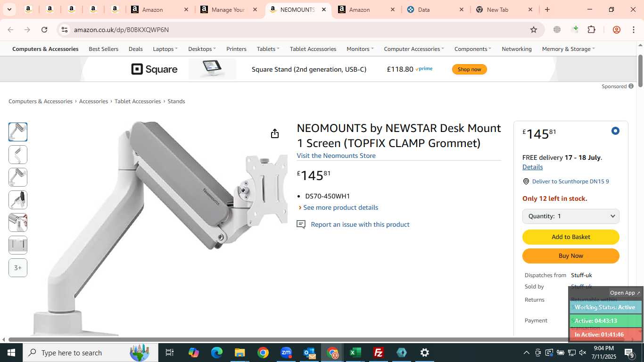Expand the Monitors category dropdown
The width and height of the screenshot is (644, 362).
point(360,49)
